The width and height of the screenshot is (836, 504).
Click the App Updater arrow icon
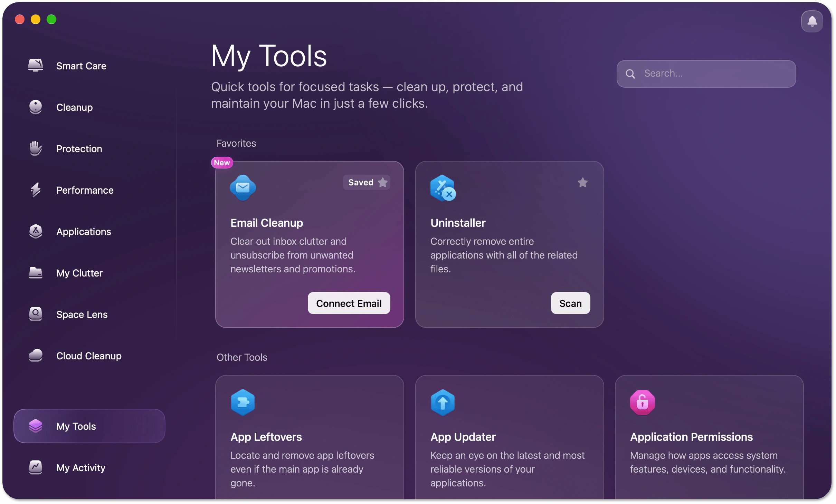pos(443,403)
